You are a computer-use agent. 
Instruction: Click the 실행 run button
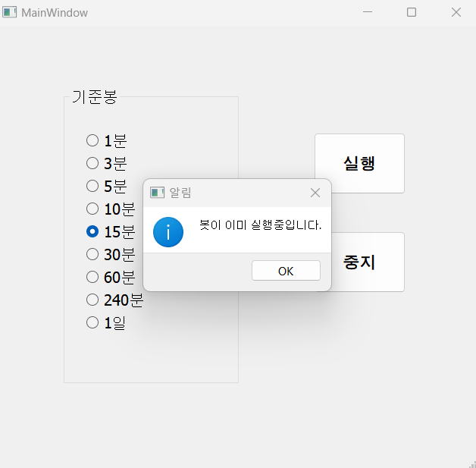tap(359, 163)
